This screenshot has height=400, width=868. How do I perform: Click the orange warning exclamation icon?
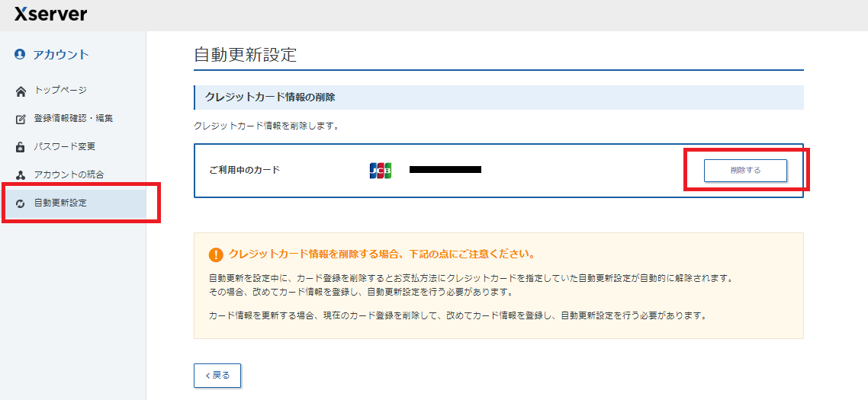[215, 254]
